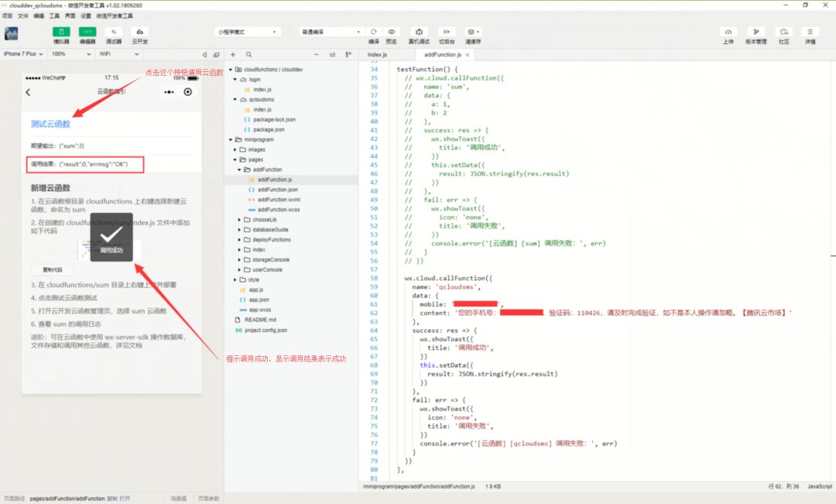Click the 上传 upload cloud icon

pos(728,32)
